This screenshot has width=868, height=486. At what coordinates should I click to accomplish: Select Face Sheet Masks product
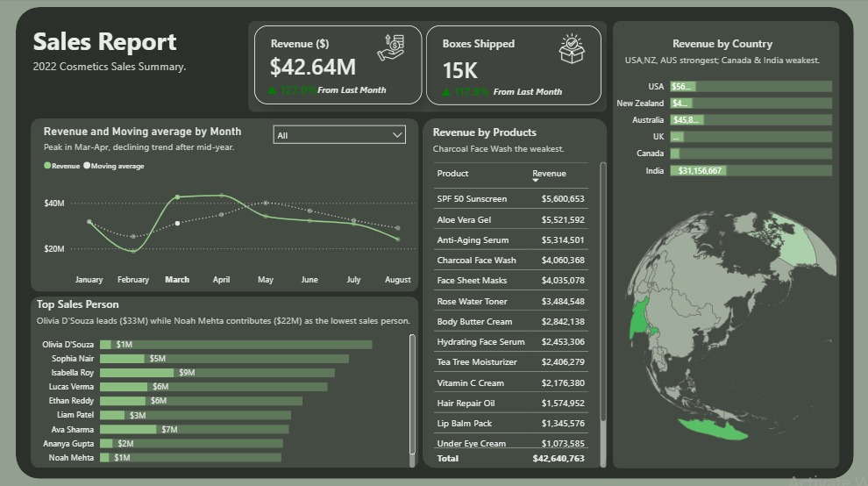click(472, 281)
